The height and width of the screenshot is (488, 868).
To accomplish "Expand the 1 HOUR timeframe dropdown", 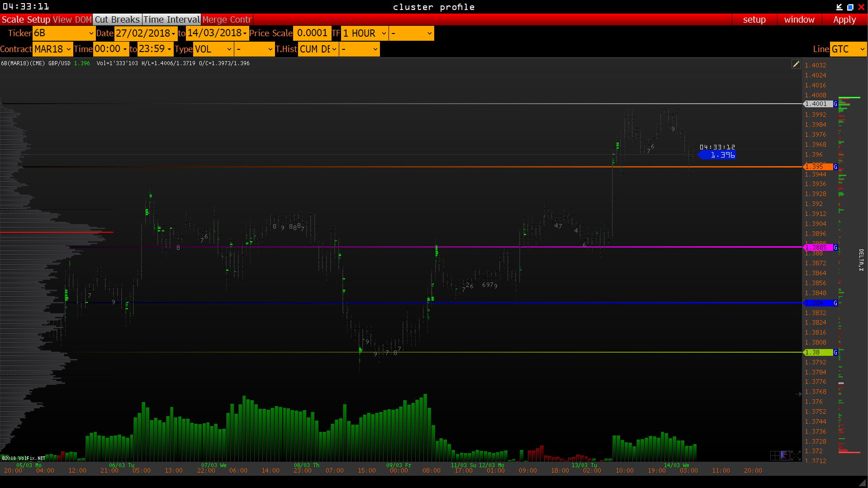I will click(x=365, y=33).
